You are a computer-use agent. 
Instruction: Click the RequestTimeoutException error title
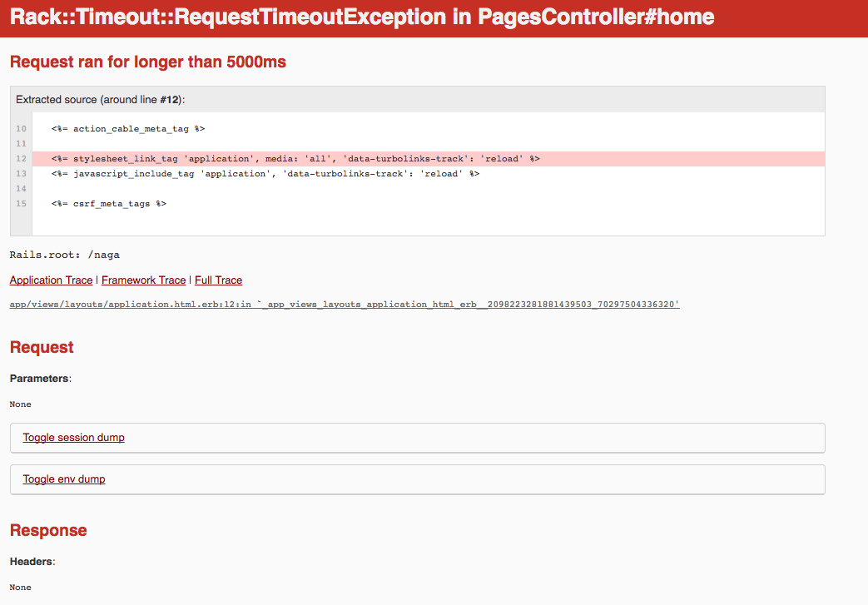click(x=362, y=17)
